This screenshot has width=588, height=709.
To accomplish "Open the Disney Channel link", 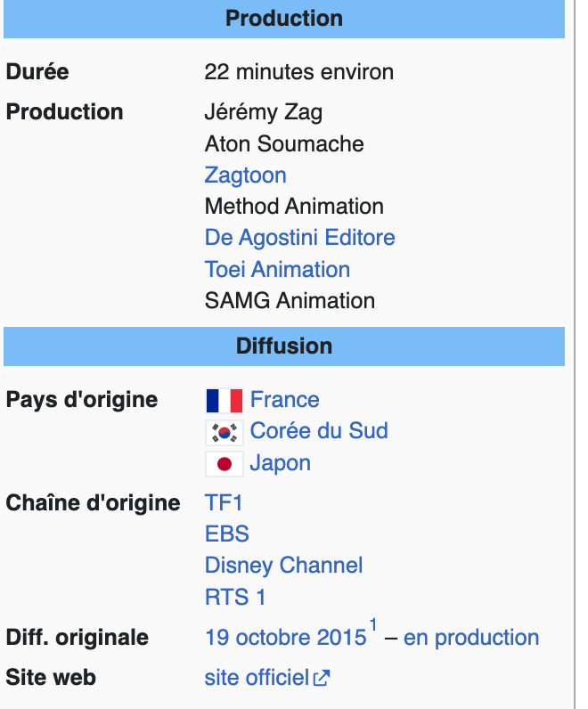I will click(283, 566).
